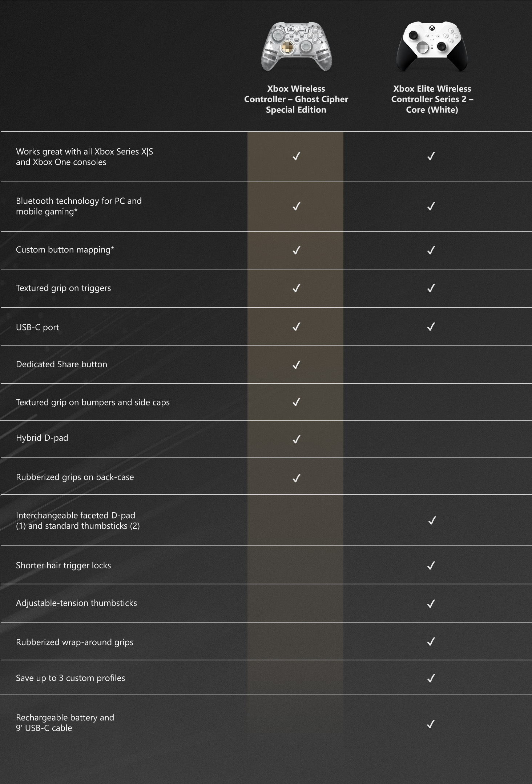Select the "Textured grip on triggers" feature label
Screen dimensions: 532x784
coord(64,288)
